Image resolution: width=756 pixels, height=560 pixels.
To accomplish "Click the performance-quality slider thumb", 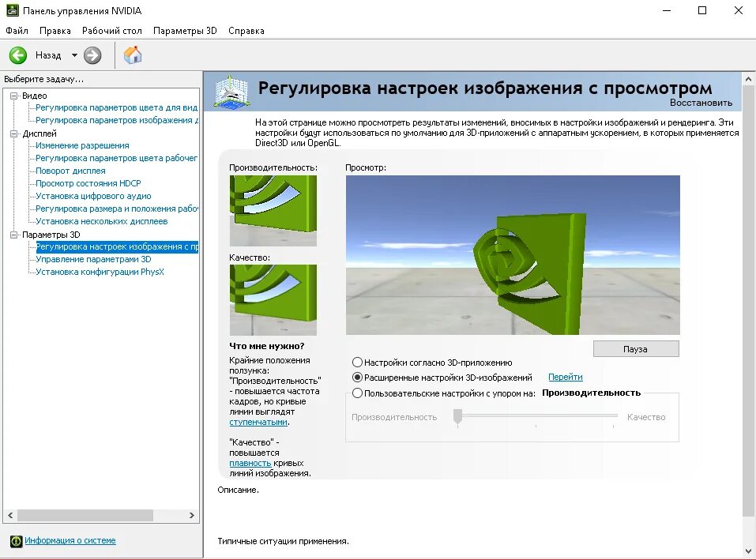I will click(x=457, y=416).
